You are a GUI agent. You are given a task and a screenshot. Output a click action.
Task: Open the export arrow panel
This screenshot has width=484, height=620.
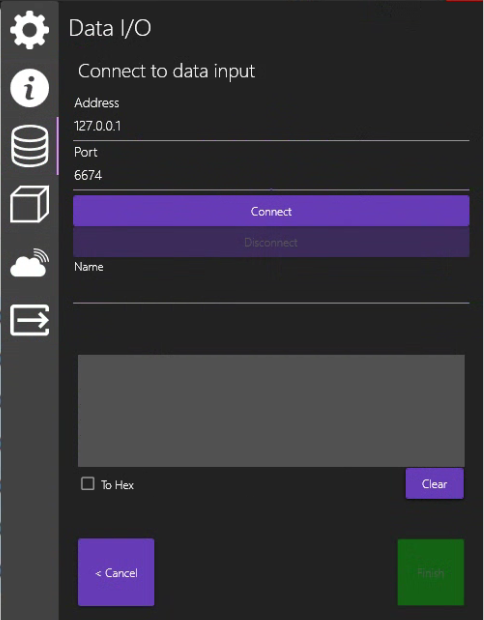pyautogui.click(x=30, y=320)
